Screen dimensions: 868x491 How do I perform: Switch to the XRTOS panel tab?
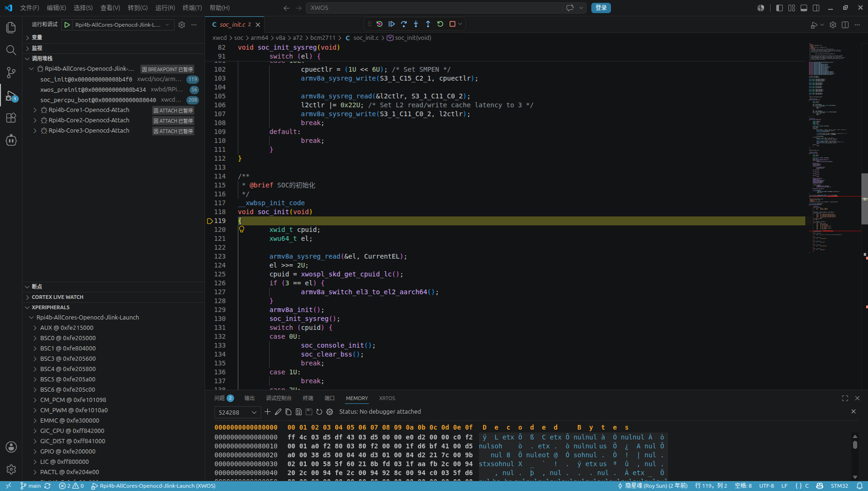click(387, 398)
